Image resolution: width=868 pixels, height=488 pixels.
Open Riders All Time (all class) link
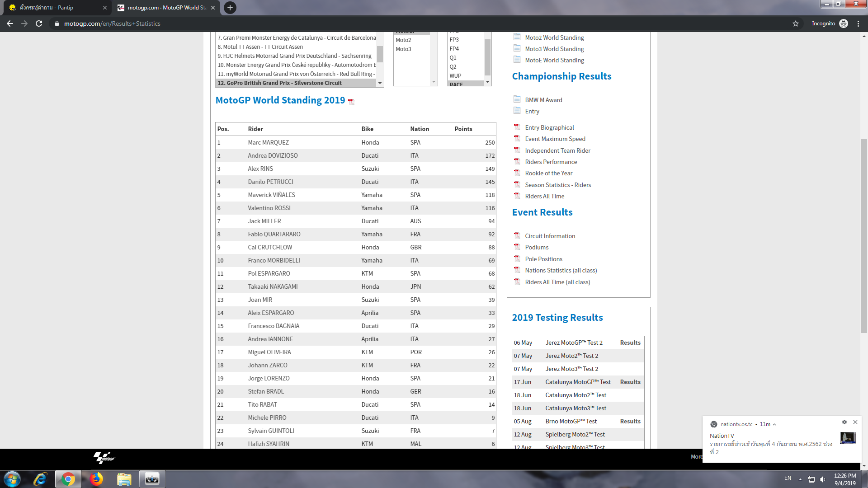pyautogui.click(x=557, y=282)
